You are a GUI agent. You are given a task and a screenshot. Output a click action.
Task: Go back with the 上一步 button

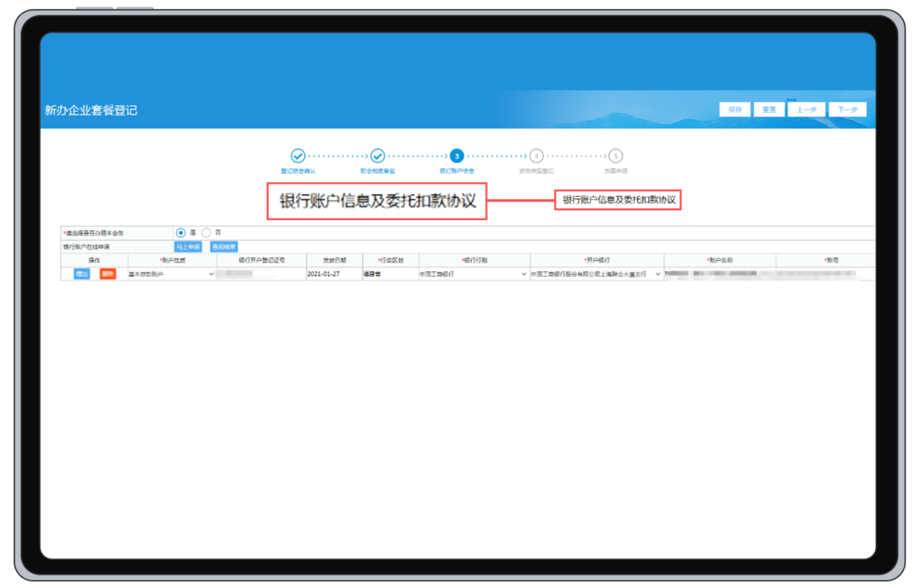(807, 109)
